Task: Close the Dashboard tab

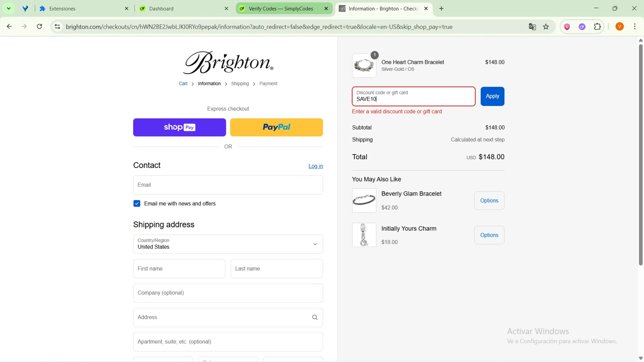Action: pos(226,9)
